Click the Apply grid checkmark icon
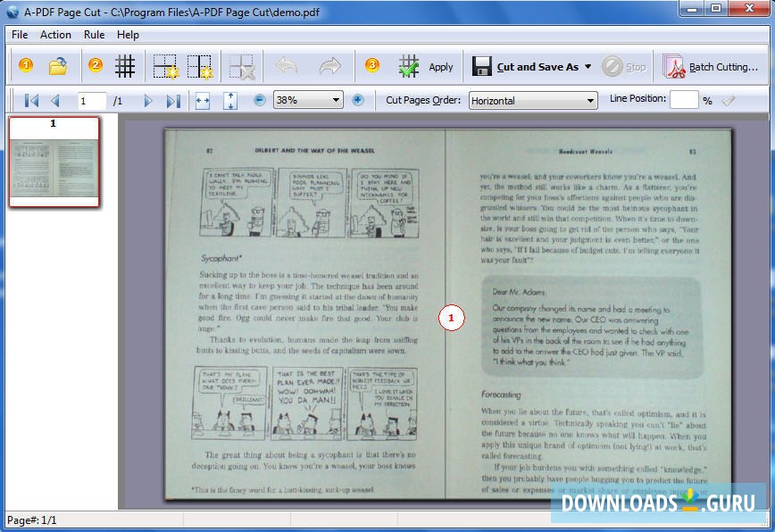775x532 pixels. click(409, 66)
